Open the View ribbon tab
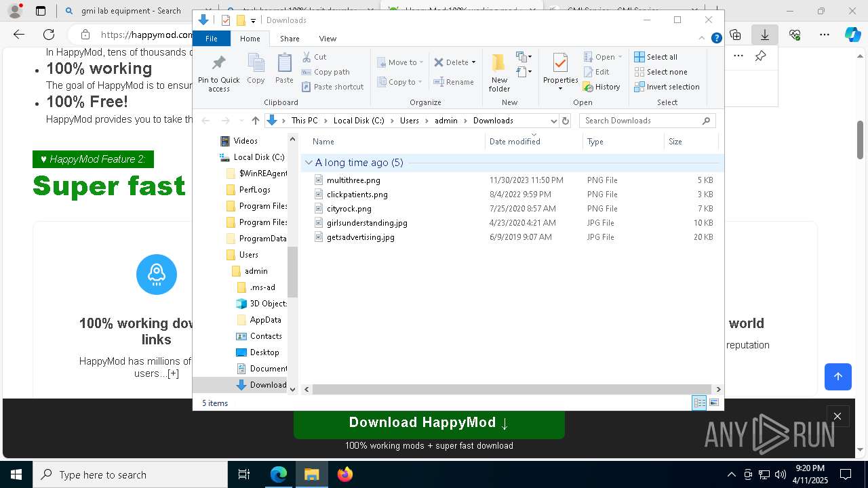This screenshot has width=868, height=488. pyautogui.click(x=328, y=39)
